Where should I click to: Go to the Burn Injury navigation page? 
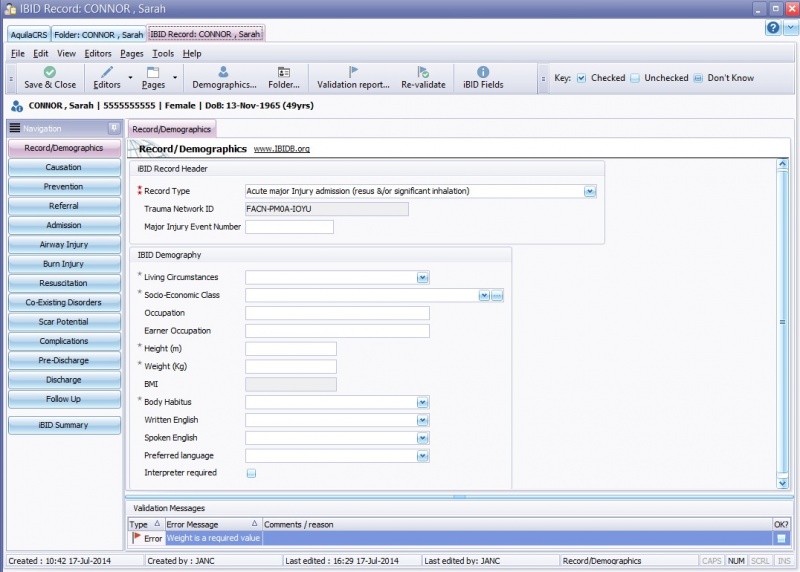pyautogui.click(x=63, y=264)
